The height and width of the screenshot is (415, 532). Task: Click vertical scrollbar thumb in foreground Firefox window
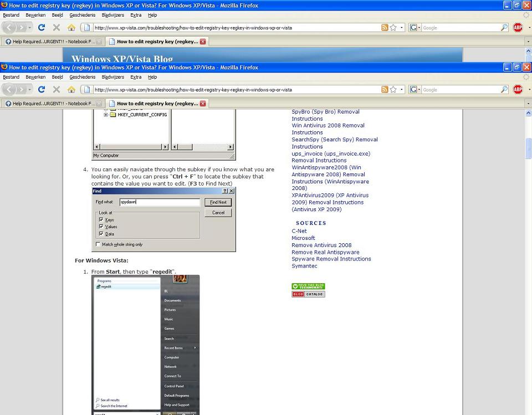528,148
